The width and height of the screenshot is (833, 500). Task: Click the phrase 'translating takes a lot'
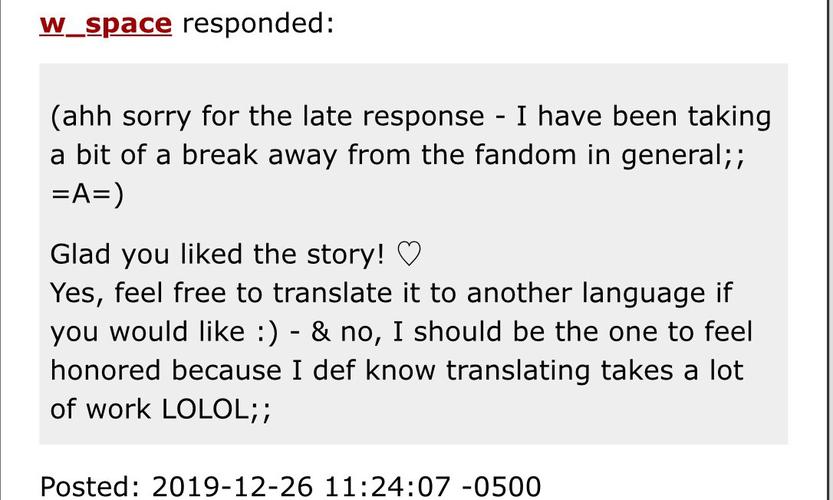tap(594, 371)
